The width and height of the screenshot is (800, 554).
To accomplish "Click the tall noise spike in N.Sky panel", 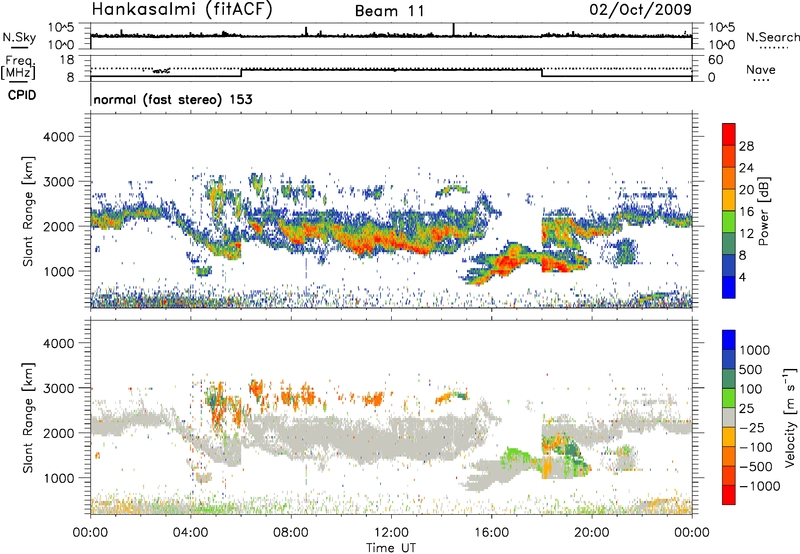I will 453,30.
